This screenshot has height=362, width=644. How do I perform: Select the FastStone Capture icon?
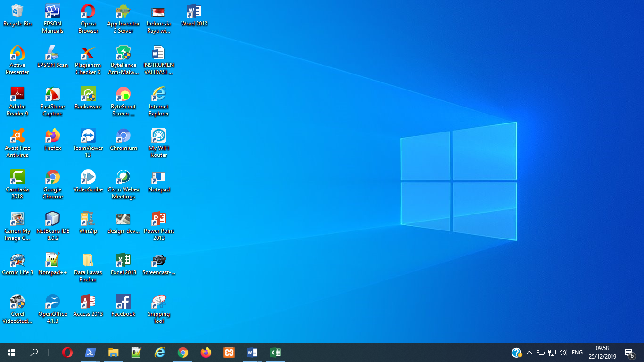point(52,101)
